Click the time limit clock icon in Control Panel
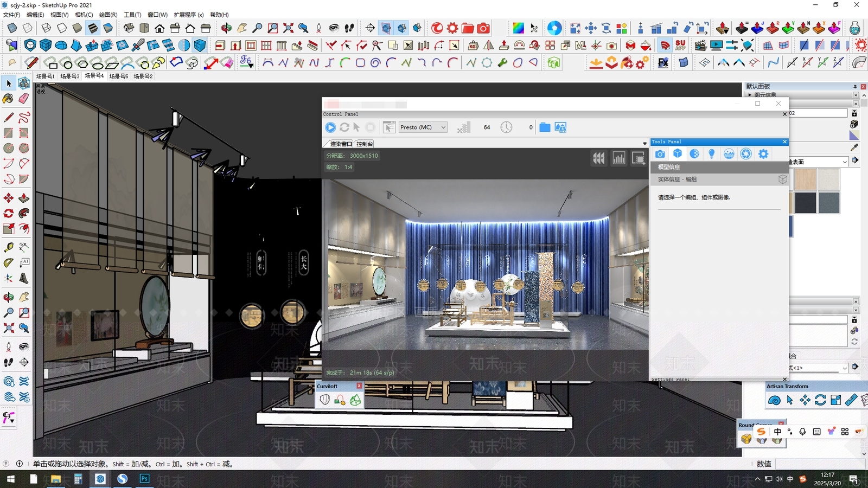Viewport: 868px width, 488px height. point(506,127)
